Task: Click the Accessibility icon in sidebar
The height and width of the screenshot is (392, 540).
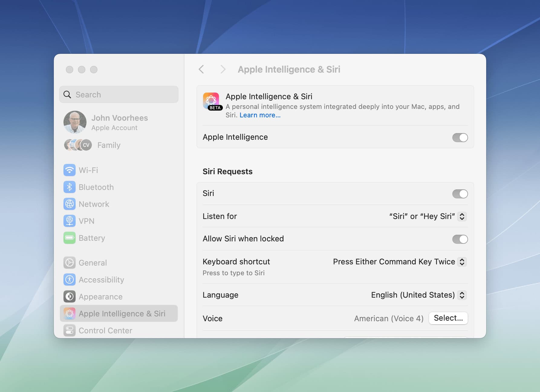Action: [70, 279]
